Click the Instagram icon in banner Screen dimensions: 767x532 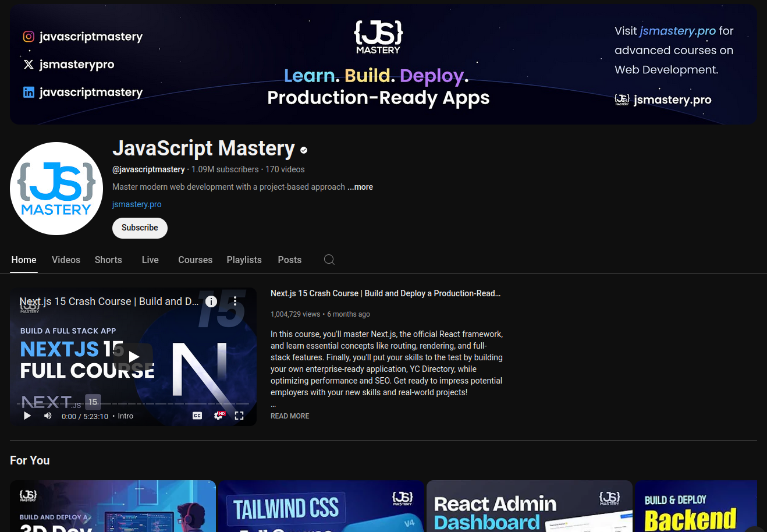pyautogui.click(x=29, y=37)
